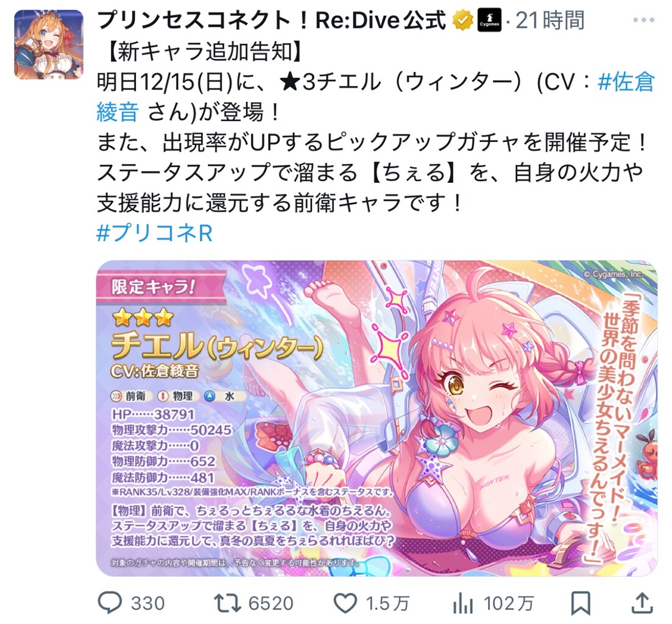Click the gold verified badge

463,20
